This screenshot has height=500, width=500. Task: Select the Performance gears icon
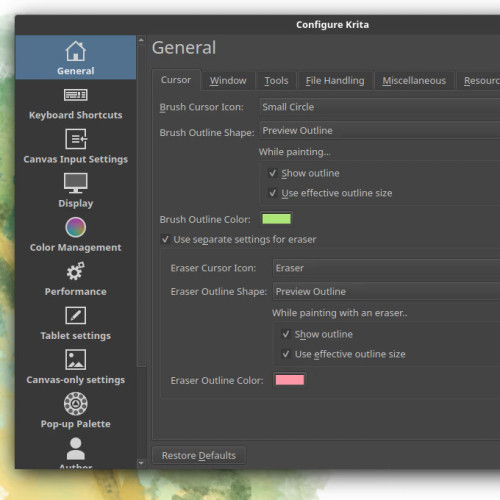point(76,271)
